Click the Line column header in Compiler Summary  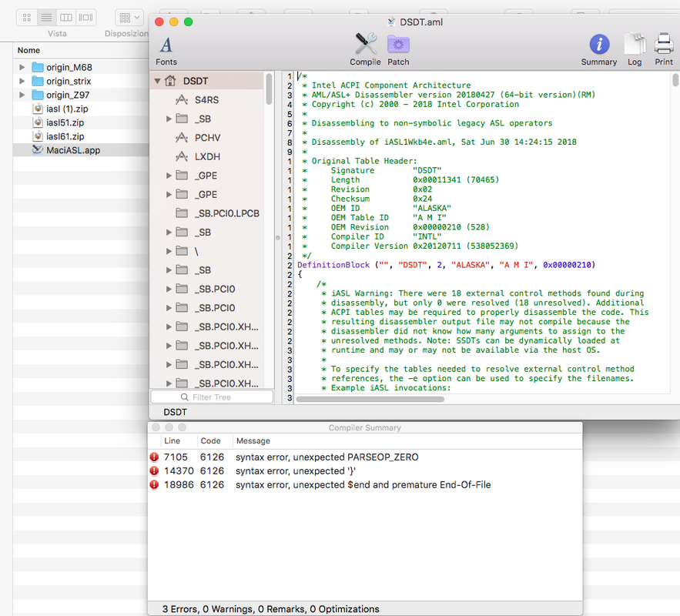click(173, 441)
